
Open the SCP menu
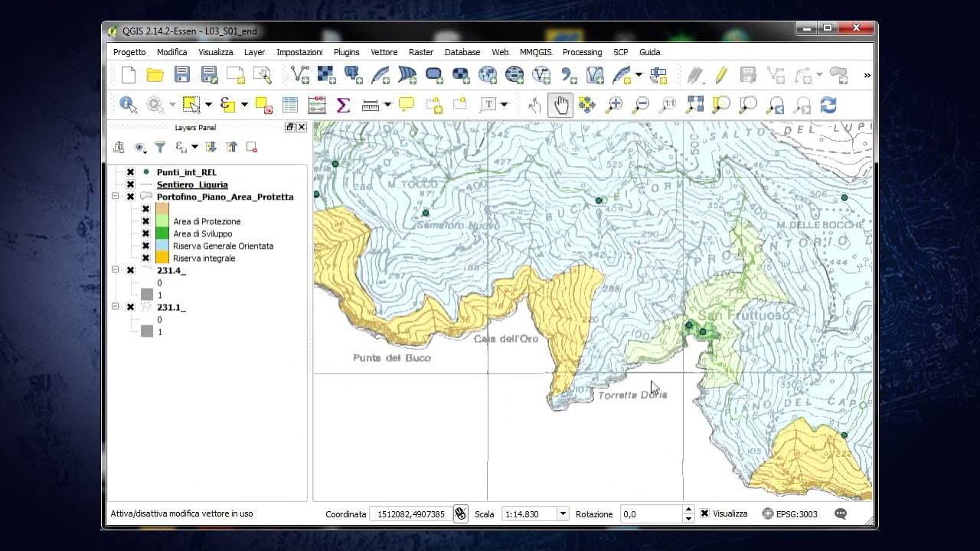[620, 52]
